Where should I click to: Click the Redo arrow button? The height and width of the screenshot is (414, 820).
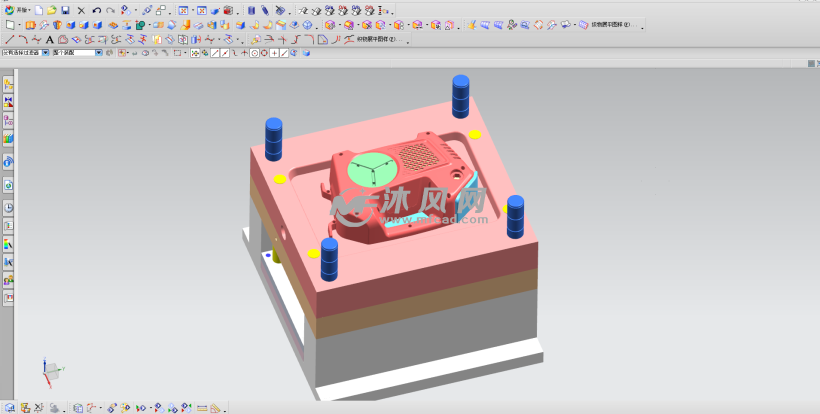[110, 10]
